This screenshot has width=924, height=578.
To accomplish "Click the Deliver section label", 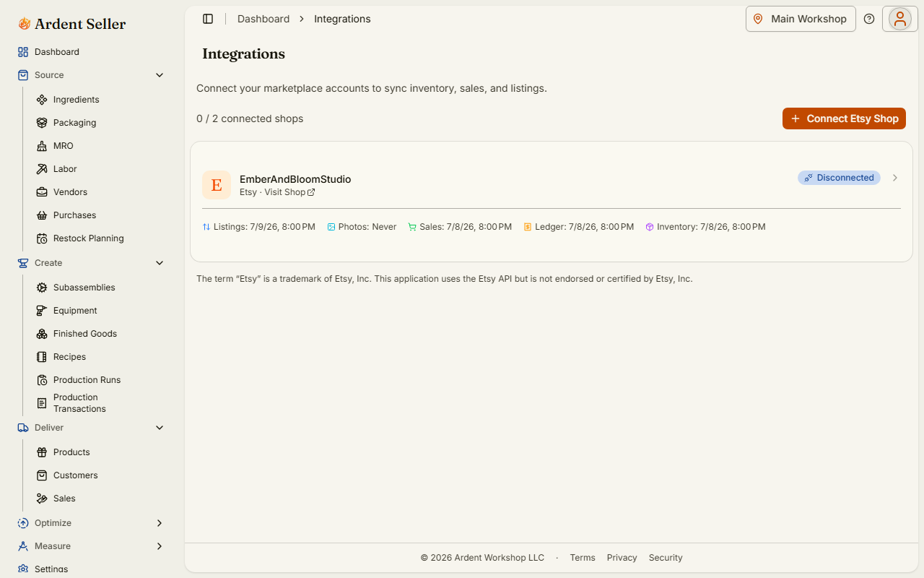I will [49, 428].
